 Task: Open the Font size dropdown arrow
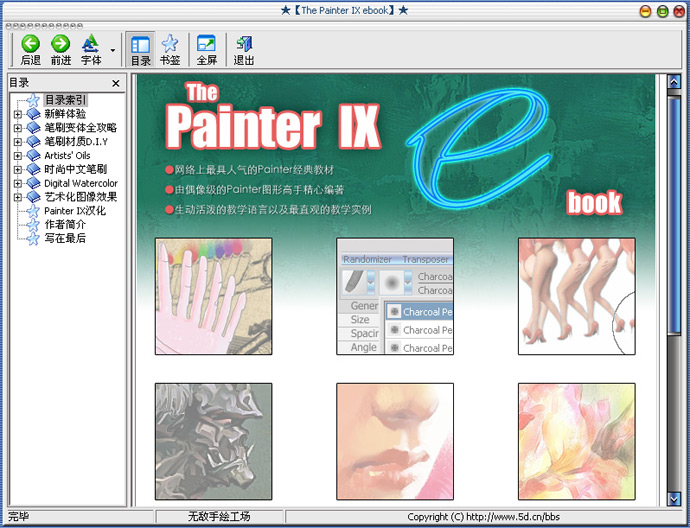pyautogui.click(x=113, y=50)
